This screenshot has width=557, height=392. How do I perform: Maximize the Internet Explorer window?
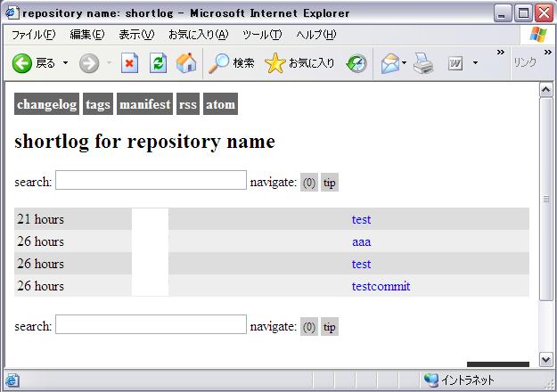coord(523,13)
